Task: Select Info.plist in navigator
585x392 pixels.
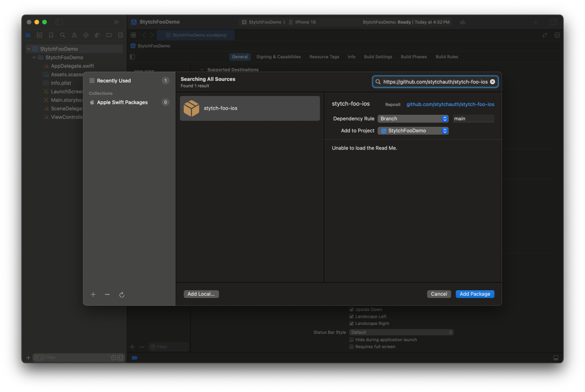Action: pos(61,83)
